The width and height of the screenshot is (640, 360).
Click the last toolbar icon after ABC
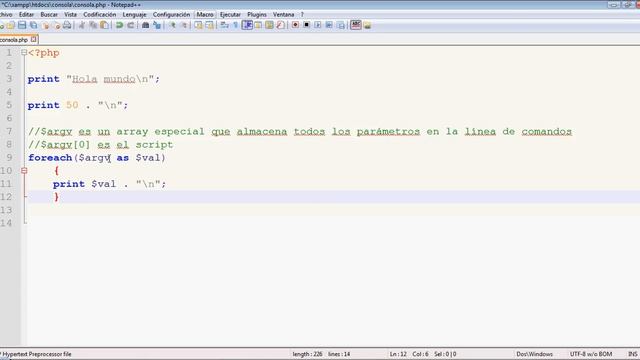click(367, 25)
